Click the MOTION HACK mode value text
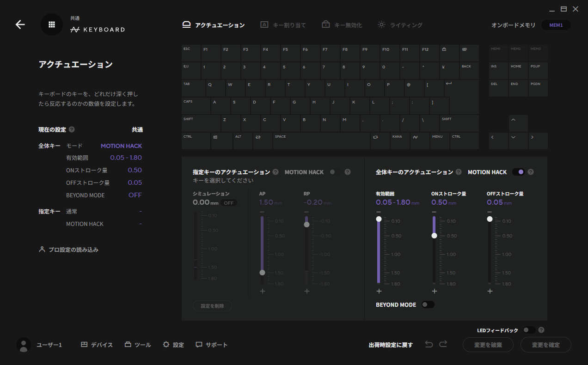 tap(122, 146)
